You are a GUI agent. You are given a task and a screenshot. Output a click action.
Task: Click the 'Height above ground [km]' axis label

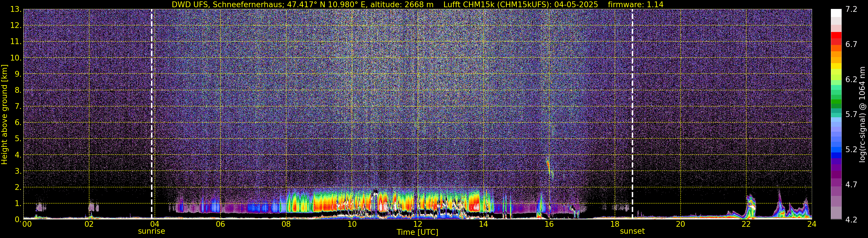[x=4, y=115]
